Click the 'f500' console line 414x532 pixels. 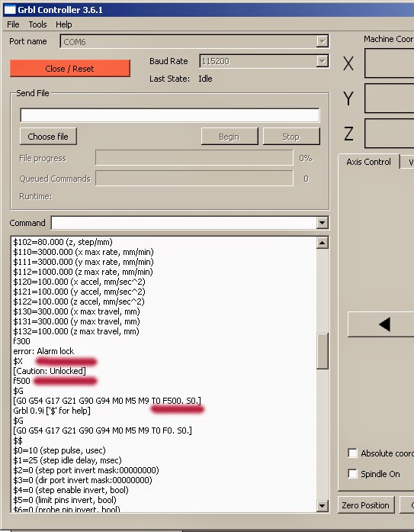tap(21, 381)
